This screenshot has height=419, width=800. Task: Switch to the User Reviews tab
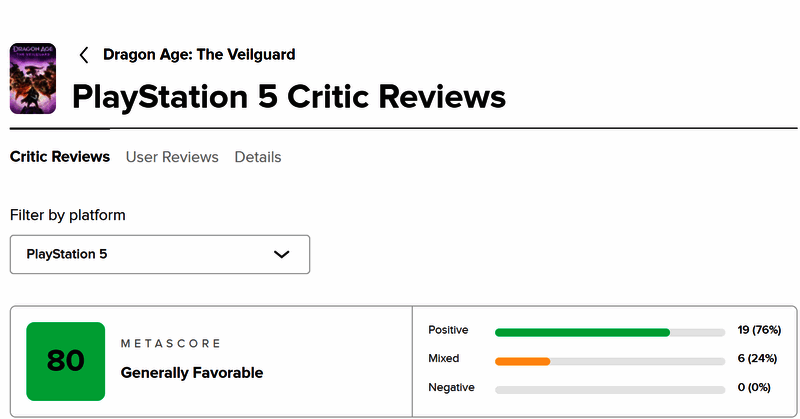pos(172,157)
